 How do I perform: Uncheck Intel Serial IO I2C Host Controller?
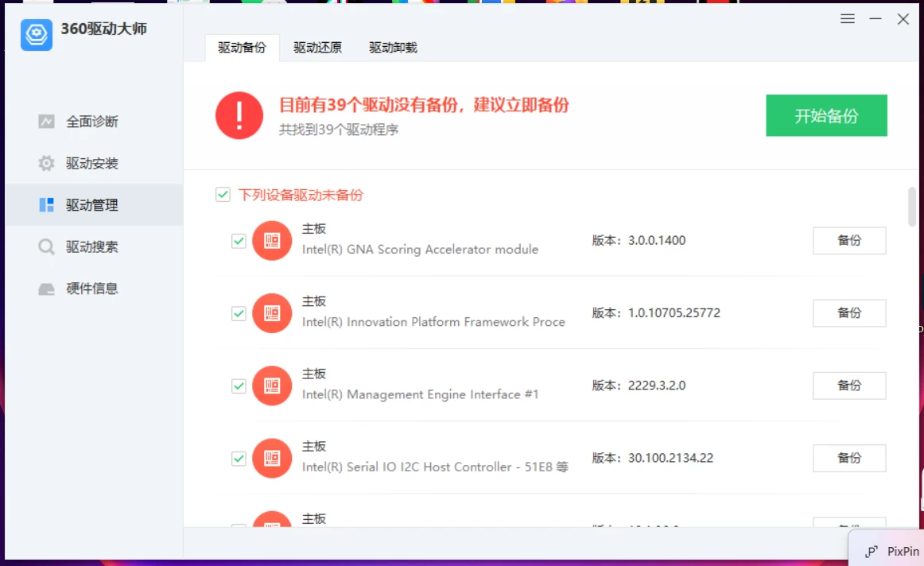[x=239, y=458]
